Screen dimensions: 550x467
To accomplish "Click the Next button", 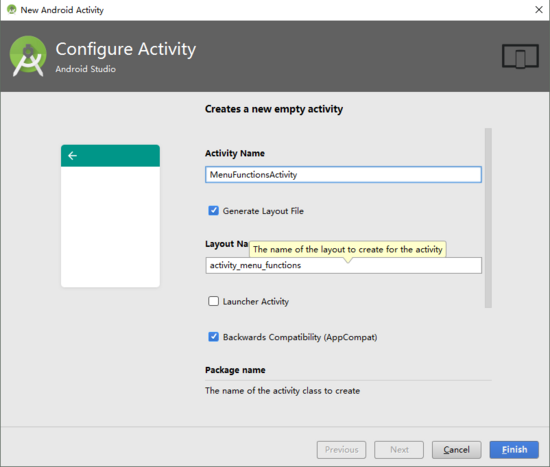I will click(399, 450).
